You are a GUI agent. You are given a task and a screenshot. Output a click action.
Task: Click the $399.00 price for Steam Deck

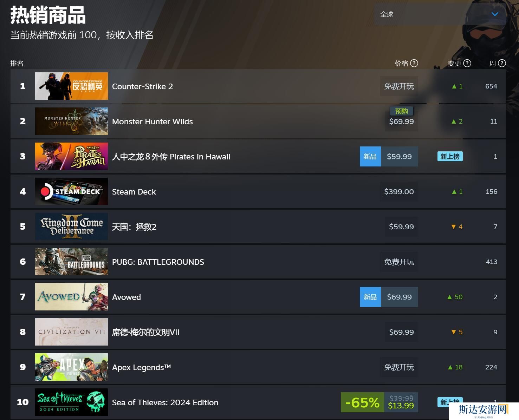[399, 191]
